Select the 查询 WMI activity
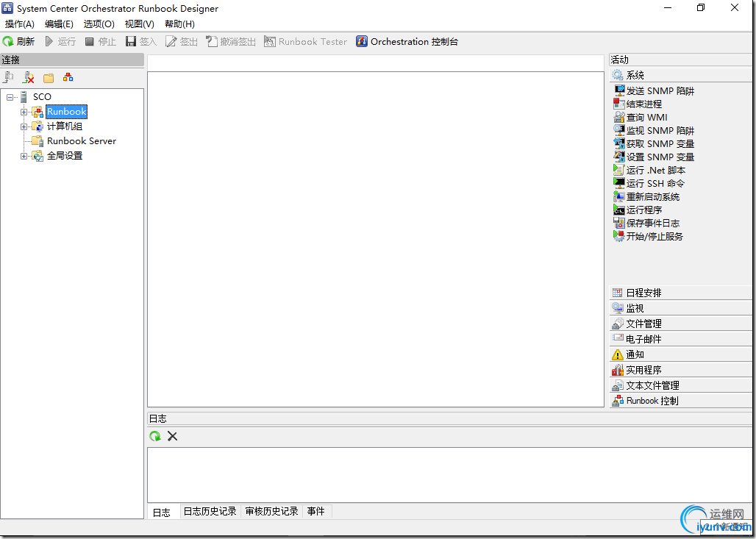The image size is (756, 539). click(641, 117)
